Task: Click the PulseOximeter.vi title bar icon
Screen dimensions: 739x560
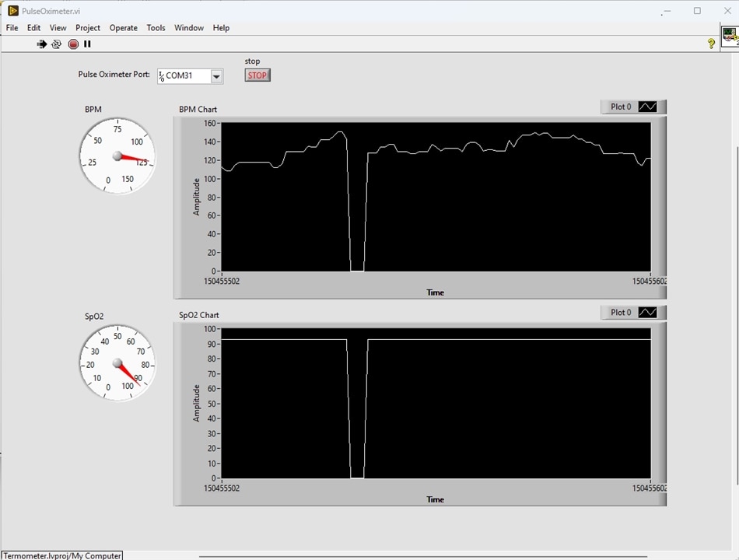Action: click(13, 10)
